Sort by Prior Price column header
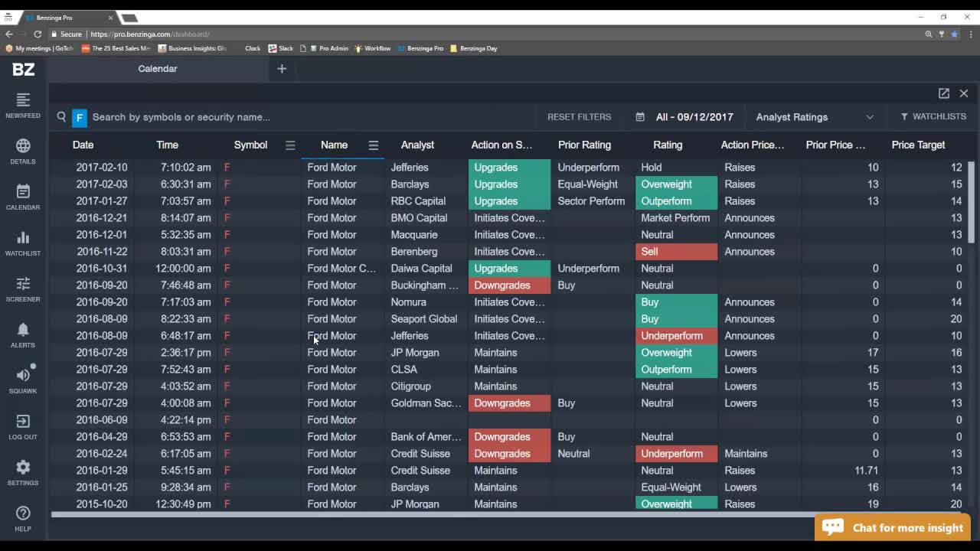Image resolution: width=980 pixels, height=551 pixels. point(835,145)
